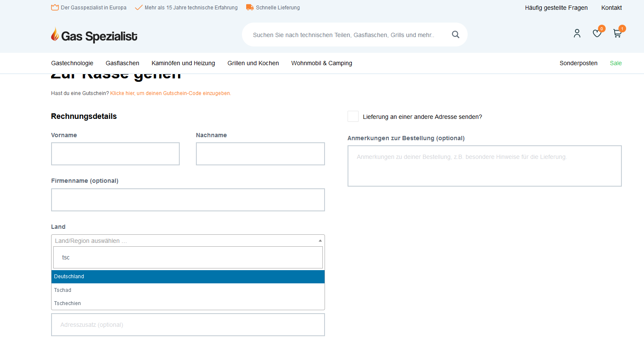
Task: Open the user account icon
Action: click(x=577, y=33)
